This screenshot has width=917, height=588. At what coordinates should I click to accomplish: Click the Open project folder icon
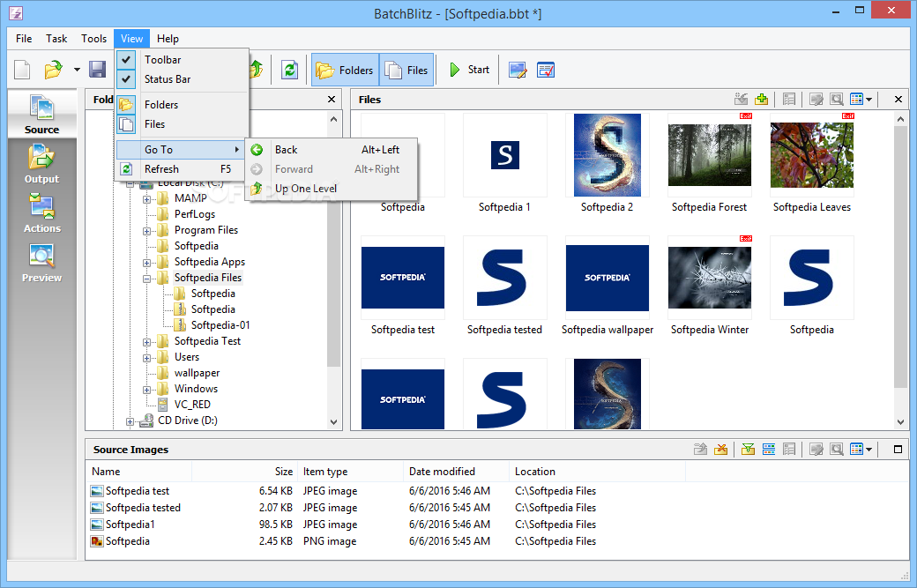click(x=53, y=71)
